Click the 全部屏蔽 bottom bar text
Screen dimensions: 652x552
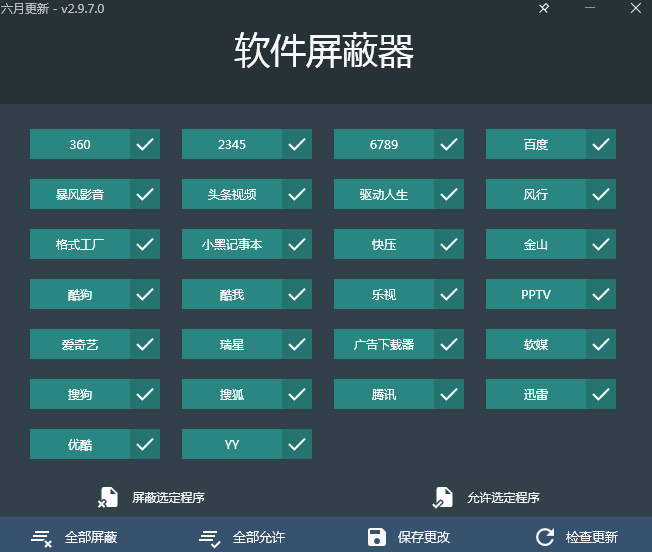(x=91, y=537)
